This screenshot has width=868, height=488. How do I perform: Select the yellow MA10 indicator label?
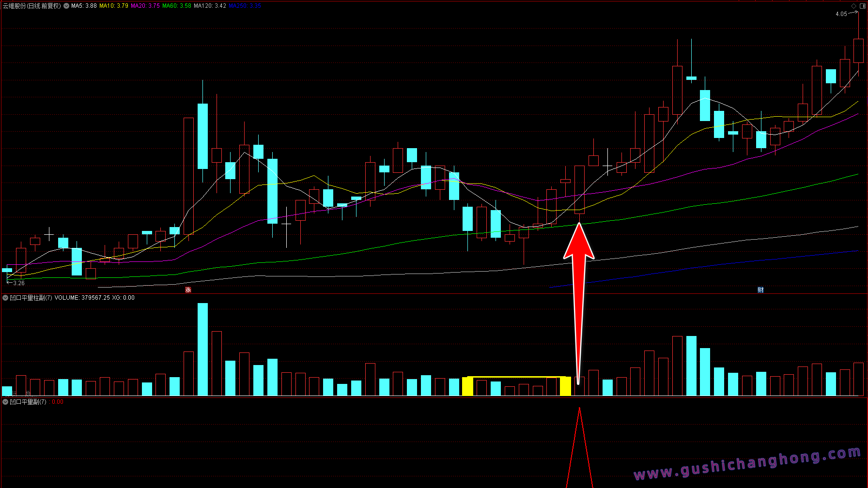114,6
